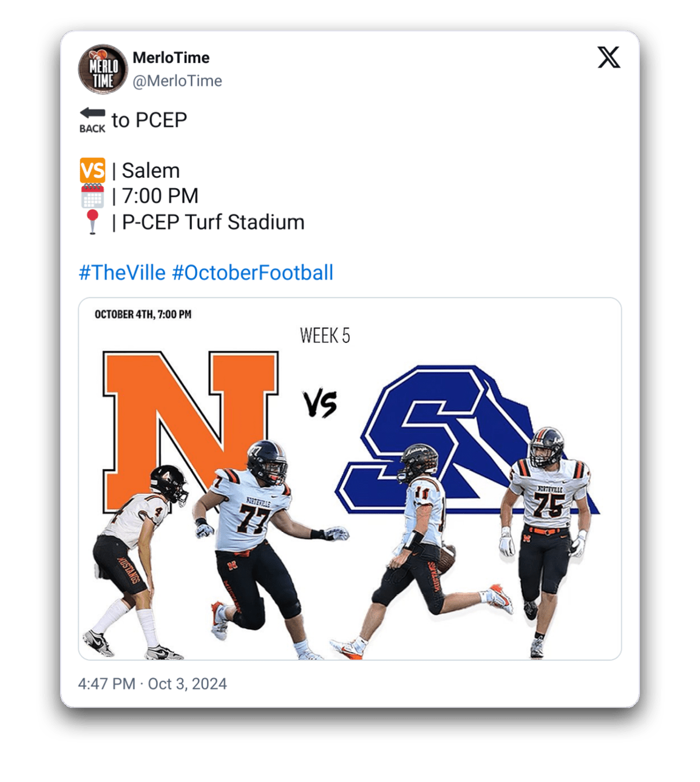
Task: Click the X logo in the tweet corner
Action: (x=608, y=58)
